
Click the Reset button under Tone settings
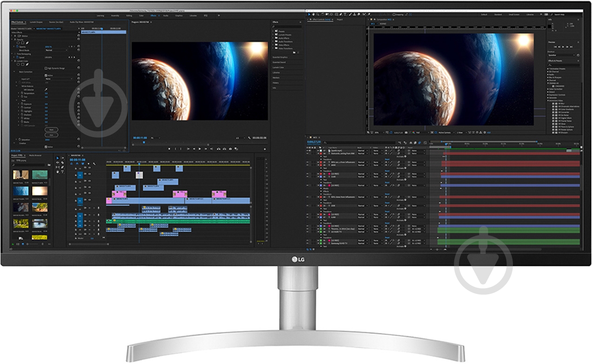click(52, 130)
